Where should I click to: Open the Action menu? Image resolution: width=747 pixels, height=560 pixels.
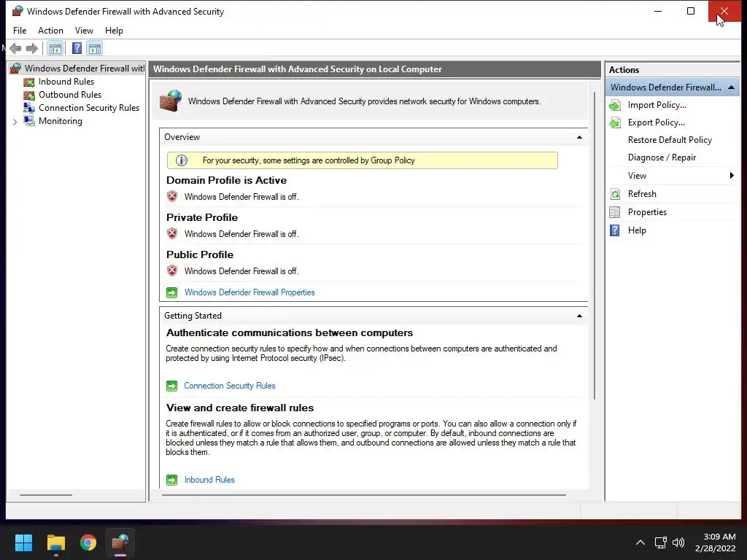click(50, 31)
